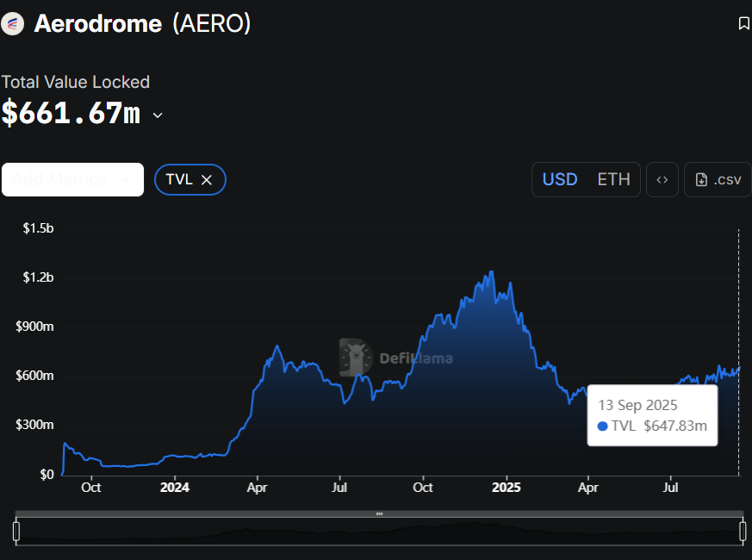Screen dimensions: 752x560
Task: Bookmark the Aerodrome protocol page
Action: point(744,23)
